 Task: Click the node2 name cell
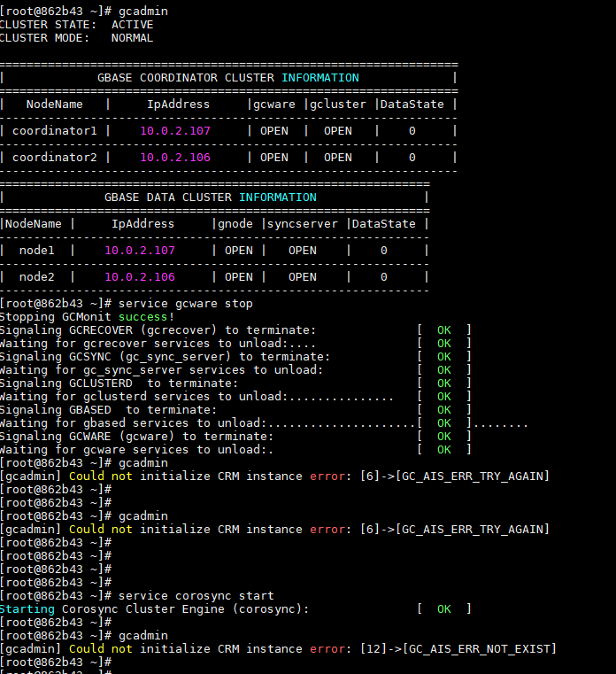coord(37,277)
